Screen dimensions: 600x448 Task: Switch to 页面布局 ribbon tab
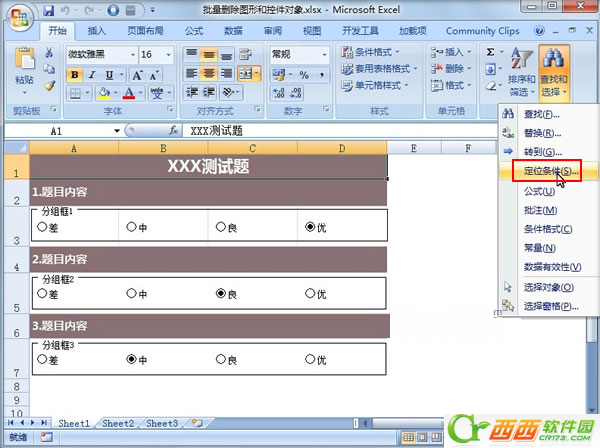tap(145, 31)
